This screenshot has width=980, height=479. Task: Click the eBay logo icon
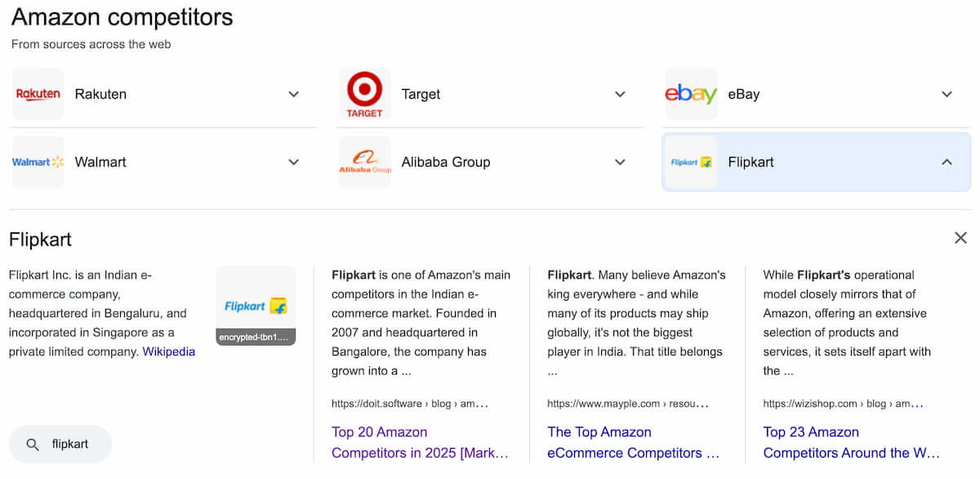[691, 93]
